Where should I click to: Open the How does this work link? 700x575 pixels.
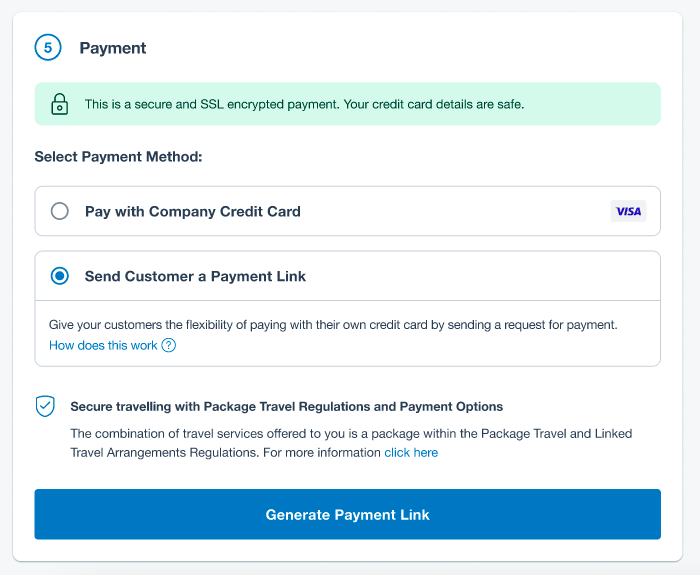tap(103, 345)
